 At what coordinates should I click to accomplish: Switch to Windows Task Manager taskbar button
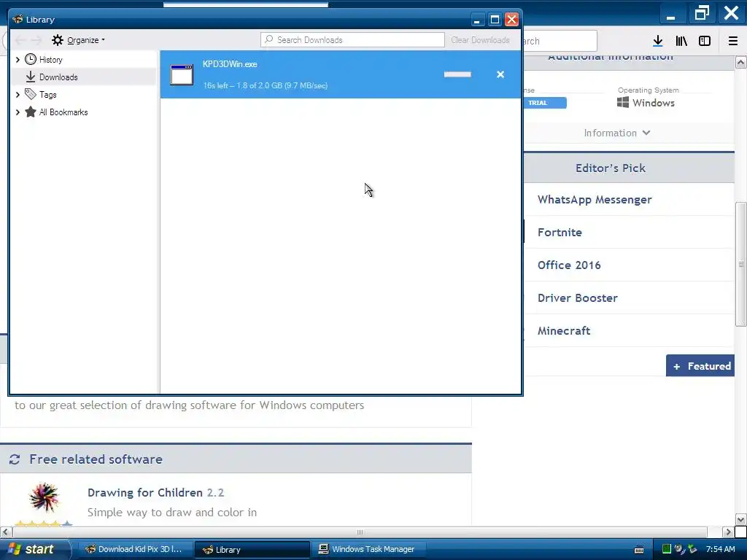[x=369, y=549]
